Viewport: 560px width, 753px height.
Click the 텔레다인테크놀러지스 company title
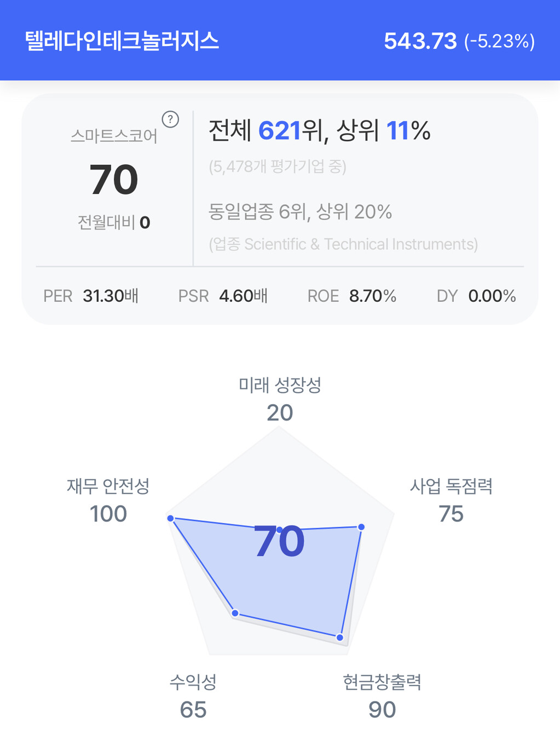tap(122, 41)
